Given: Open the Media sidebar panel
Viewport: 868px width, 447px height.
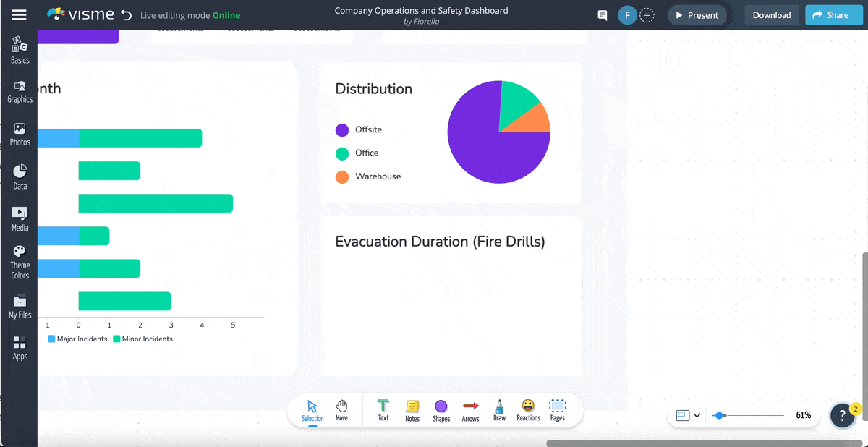Looking at the screenshot, I should 20,219.
